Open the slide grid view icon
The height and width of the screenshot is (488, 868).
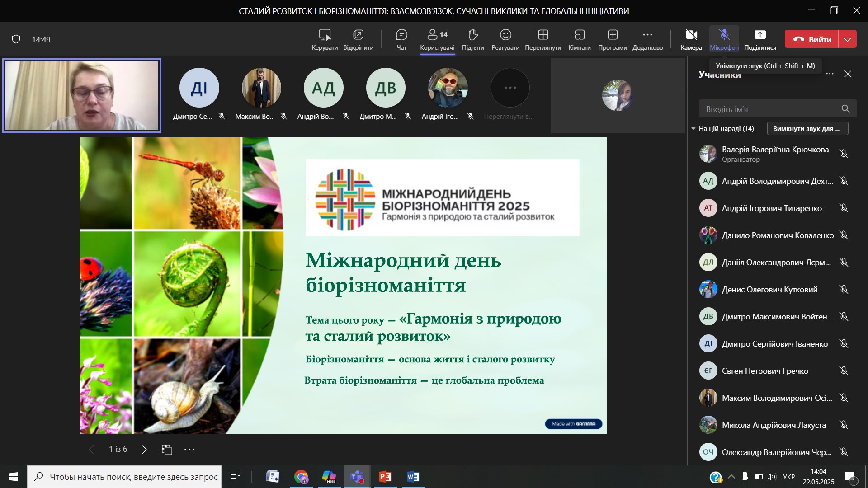coord(167,449)
